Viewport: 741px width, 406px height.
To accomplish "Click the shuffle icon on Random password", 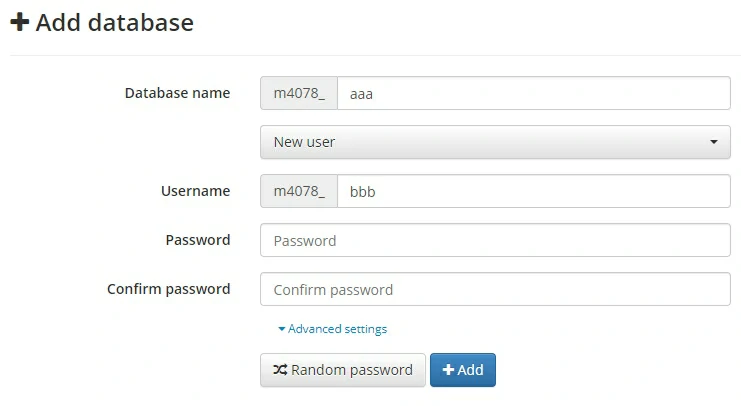I will pyautogui.click(x=280, y=370).
